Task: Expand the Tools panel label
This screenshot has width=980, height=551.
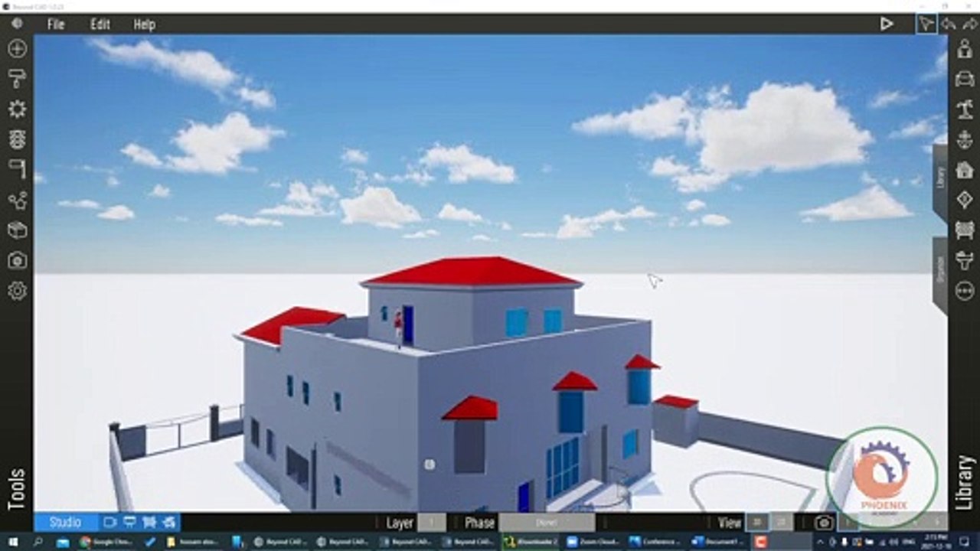Action: point(17,490)
